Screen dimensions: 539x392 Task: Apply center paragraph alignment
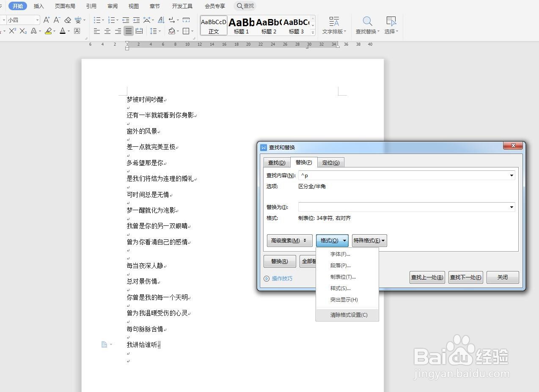click(x=107, y=31)
